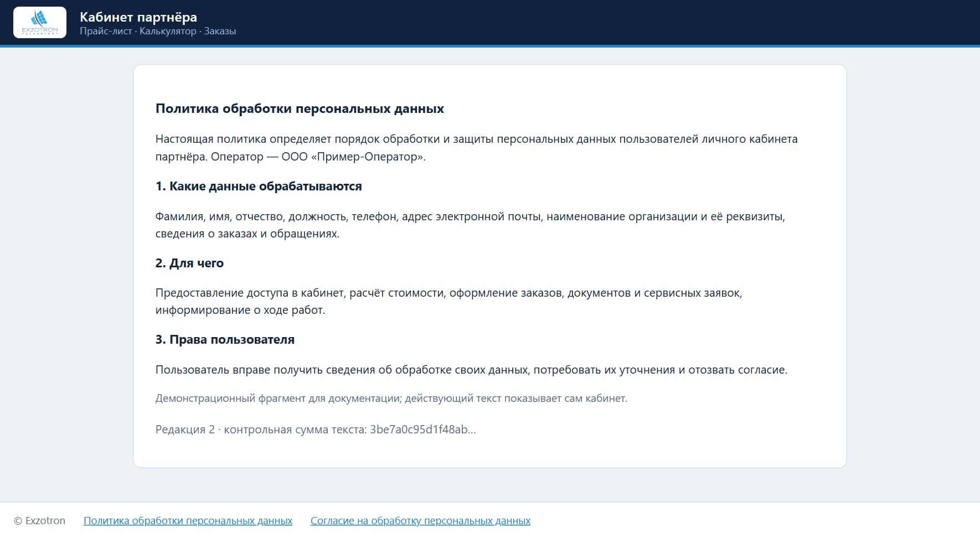Click heading '3. Права пользователя'
Viewport: 980px width, 538px height.
click(x=225, y=340)
